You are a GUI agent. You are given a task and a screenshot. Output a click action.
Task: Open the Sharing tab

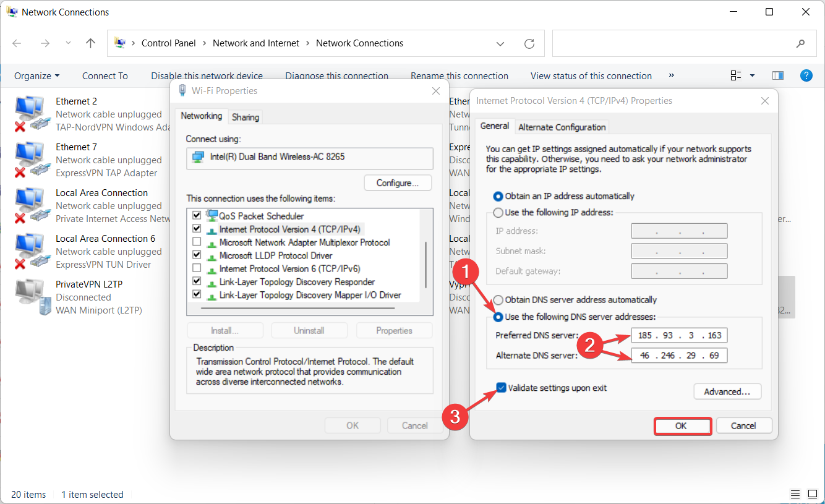246,117
